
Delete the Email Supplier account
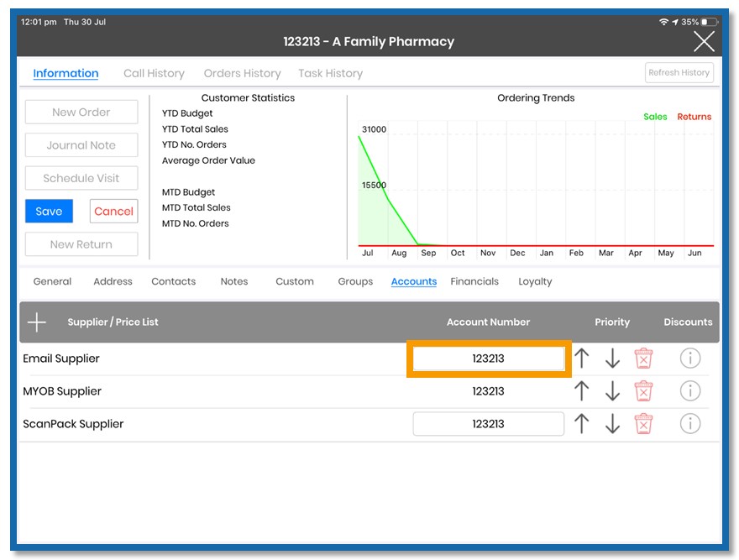pos(643,359)
